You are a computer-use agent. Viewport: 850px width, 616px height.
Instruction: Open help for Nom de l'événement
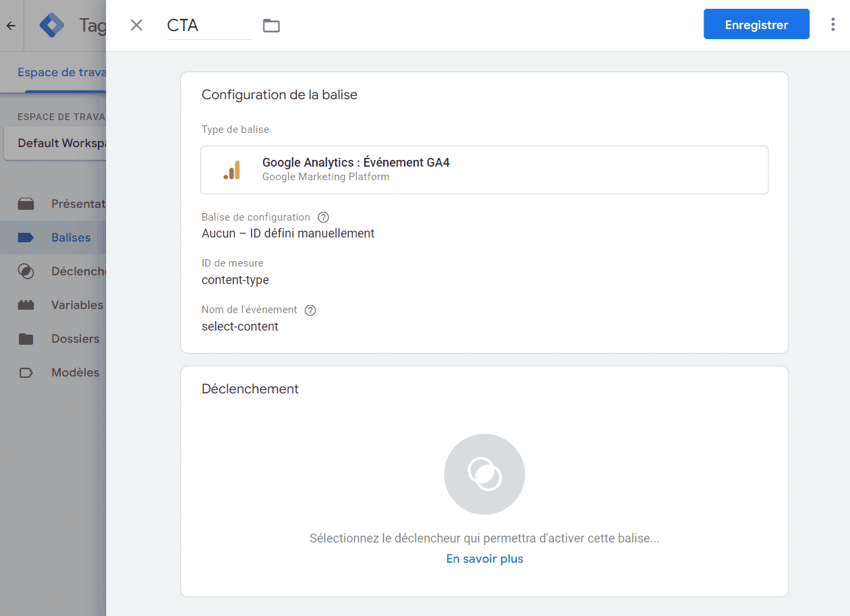coord(310,310)
